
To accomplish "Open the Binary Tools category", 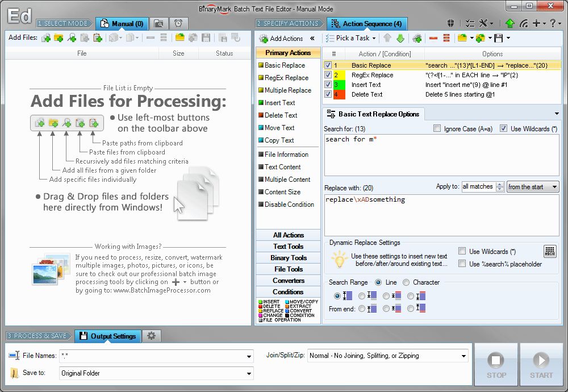I will [289, 257].
